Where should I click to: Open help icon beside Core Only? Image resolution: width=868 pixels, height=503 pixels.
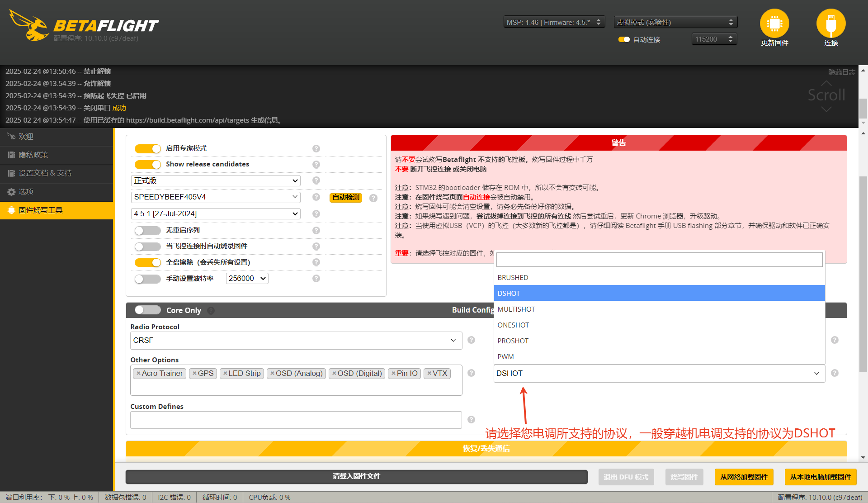[x=211, y=310]
